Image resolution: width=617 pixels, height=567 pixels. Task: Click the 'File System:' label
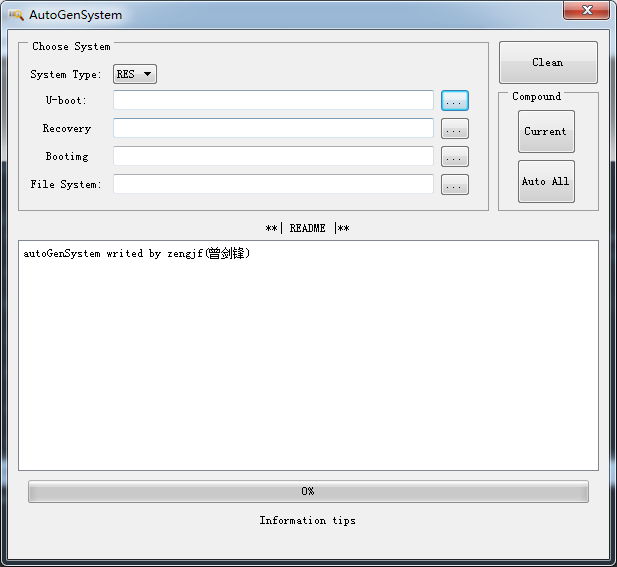[66, 184]
